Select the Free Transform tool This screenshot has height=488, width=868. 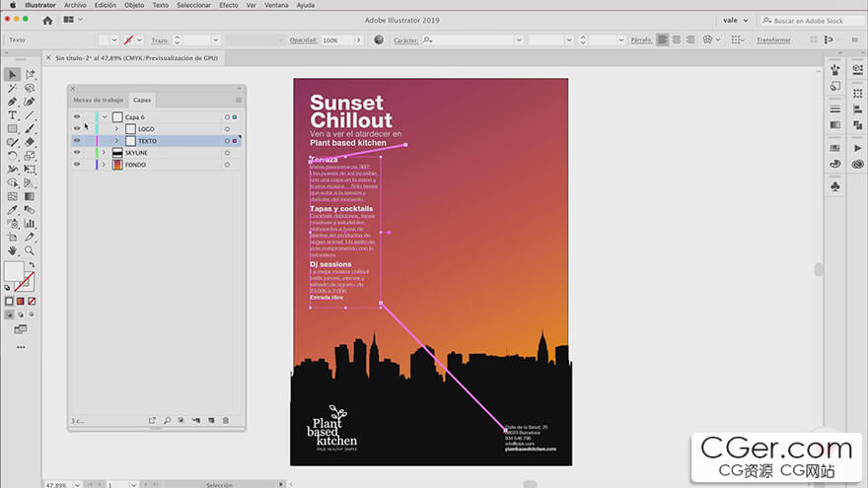pos(30,170)
